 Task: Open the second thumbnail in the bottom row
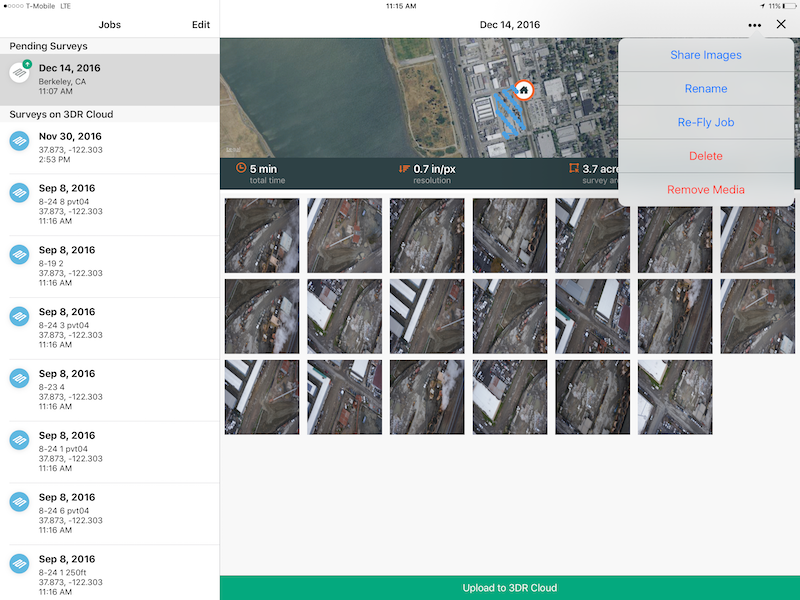pyautogui.click(x=344, y=397)
